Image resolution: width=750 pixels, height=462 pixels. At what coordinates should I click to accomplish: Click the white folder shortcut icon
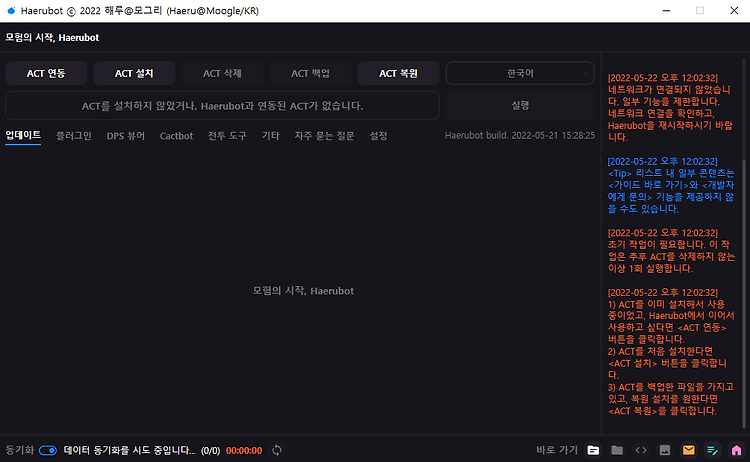coord(593,450)
